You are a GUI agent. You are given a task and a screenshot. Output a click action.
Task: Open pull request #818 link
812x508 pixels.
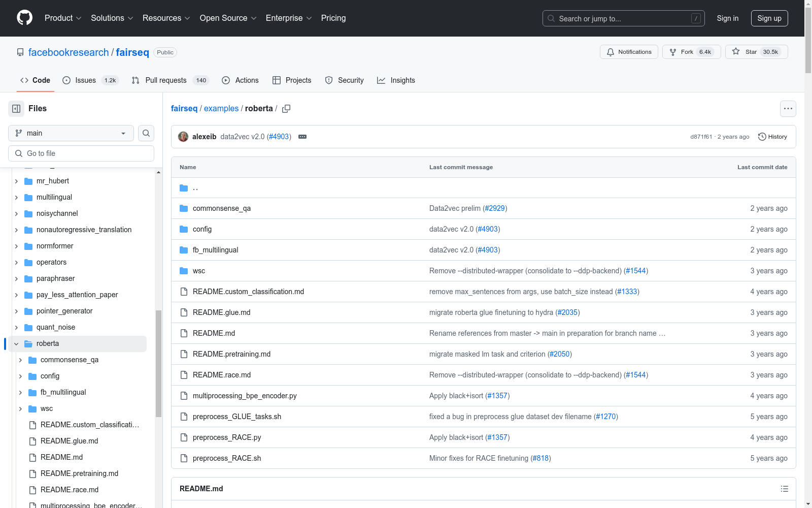[x=540, y=458]
